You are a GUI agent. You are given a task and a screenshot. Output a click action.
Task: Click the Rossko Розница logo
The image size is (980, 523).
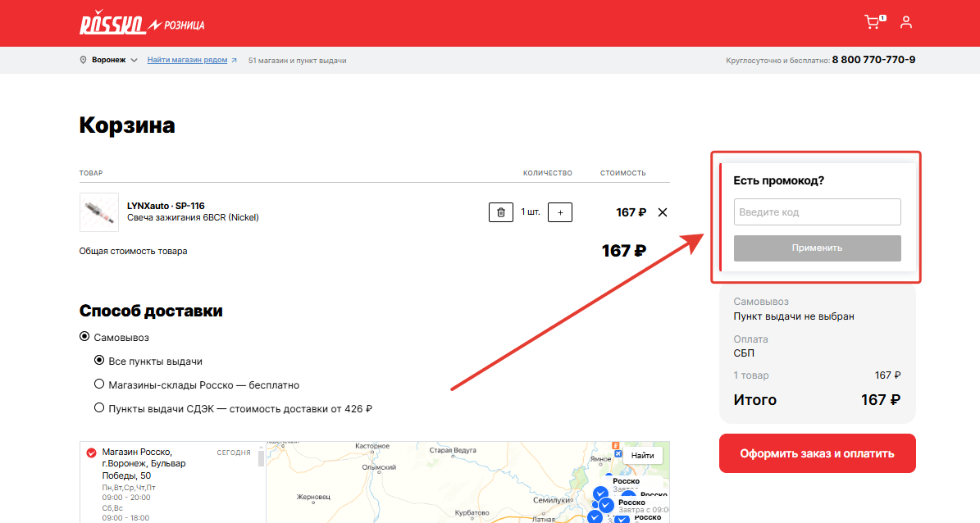(142, 23)
